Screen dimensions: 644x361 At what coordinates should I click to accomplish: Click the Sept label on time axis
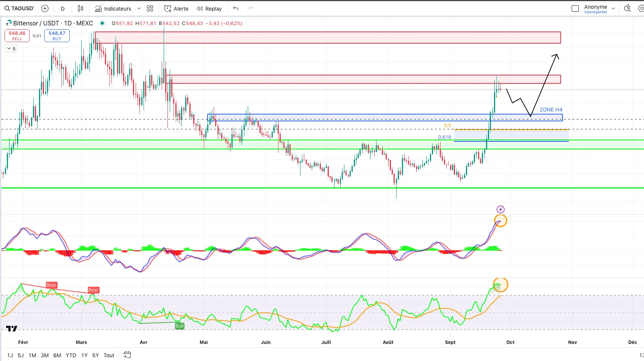(450, 342)
